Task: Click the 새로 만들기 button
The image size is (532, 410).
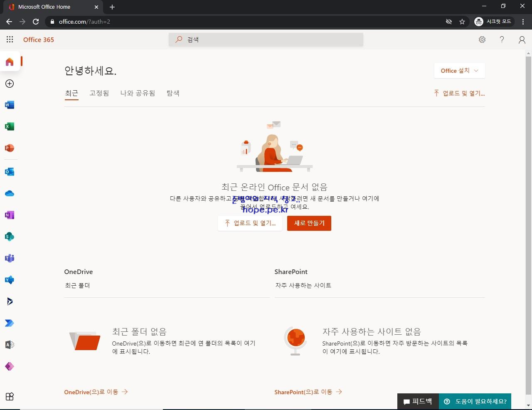Action: 309,223
